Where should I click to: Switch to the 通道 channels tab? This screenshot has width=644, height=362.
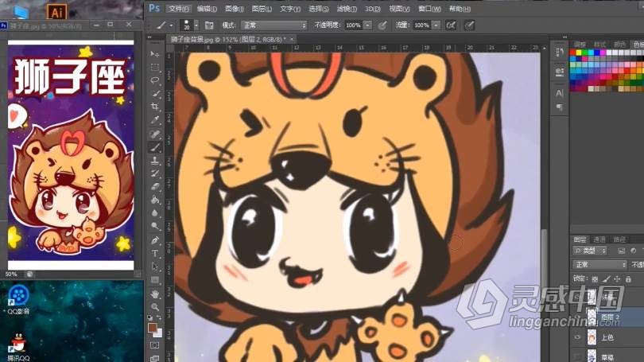click(599, 239)
